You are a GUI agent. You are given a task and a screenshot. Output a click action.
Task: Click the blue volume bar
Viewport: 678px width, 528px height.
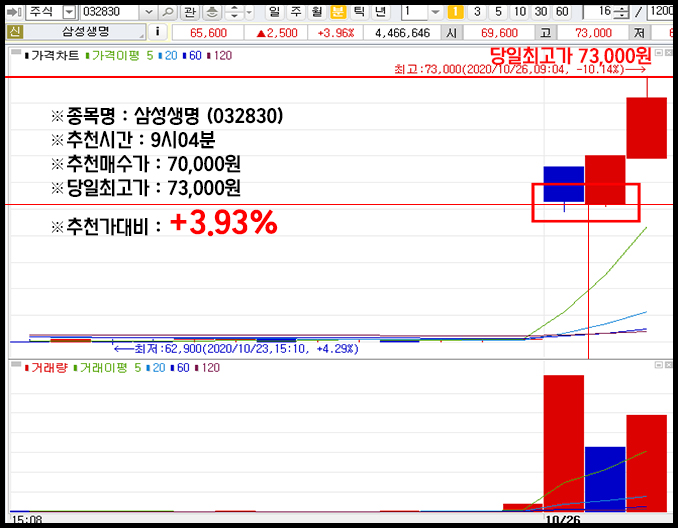click(605, 479)
